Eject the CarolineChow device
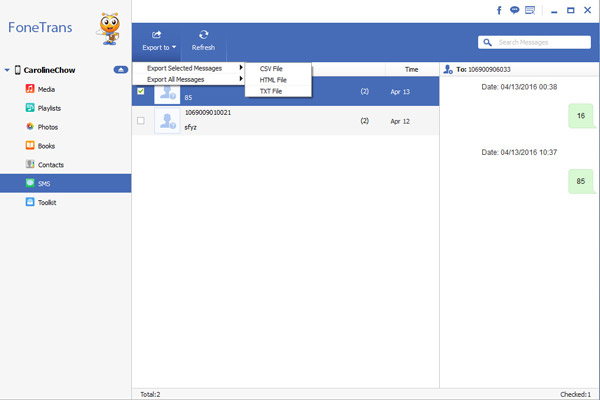The image size is (600, 400). coord(120,70)
